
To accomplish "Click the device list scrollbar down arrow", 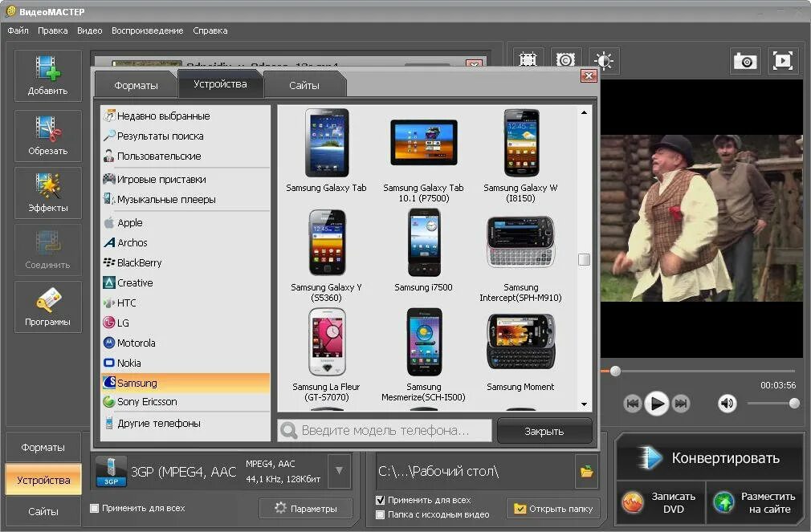I will click(x=584, y=404).
